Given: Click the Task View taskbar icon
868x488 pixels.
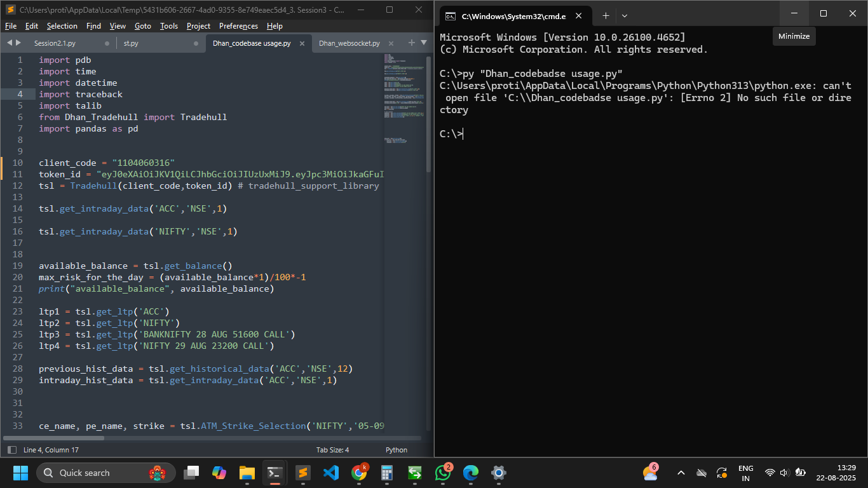Looking at the screenshot, I should pyautogui.click(x=191, y=473).
